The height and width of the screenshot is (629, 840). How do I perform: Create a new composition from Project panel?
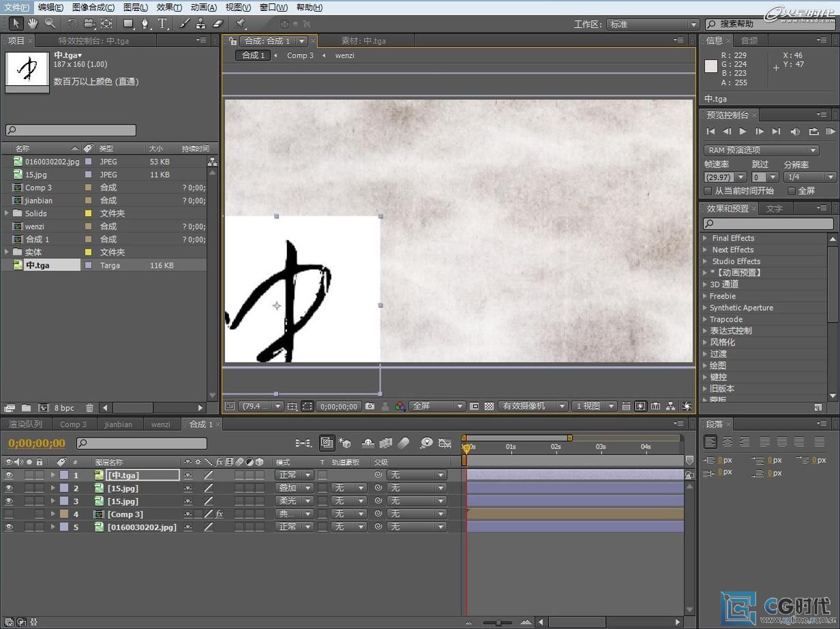pos(44,408)
